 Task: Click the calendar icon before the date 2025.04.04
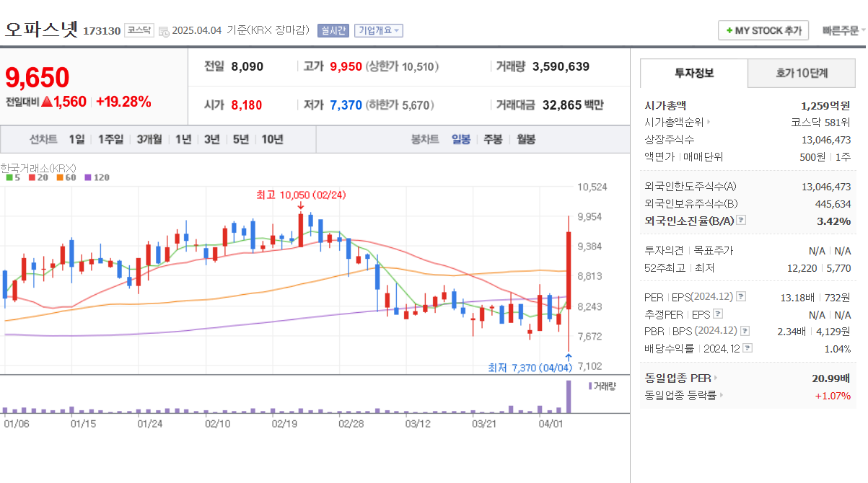[x=164, y=31]
